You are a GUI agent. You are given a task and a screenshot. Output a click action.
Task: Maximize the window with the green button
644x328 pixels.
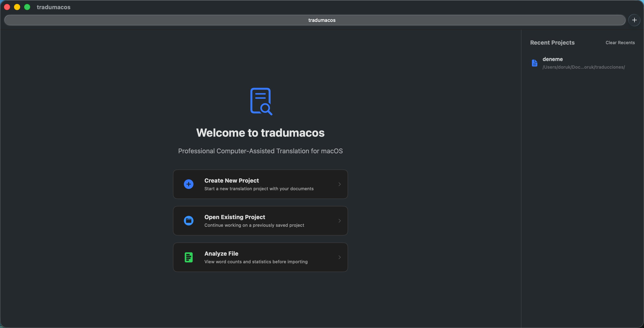pyautogui.click(x=27, y=7)
